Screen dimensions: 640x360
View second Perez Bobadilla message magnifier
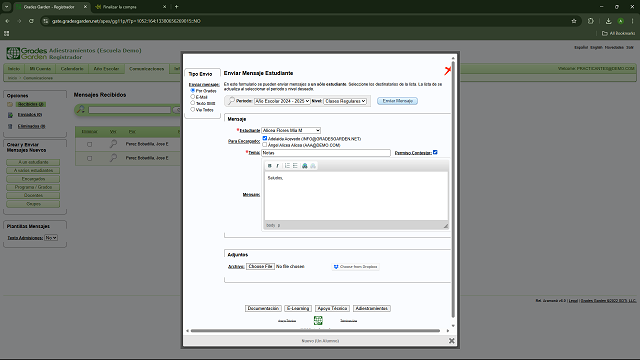click(113, 158)
